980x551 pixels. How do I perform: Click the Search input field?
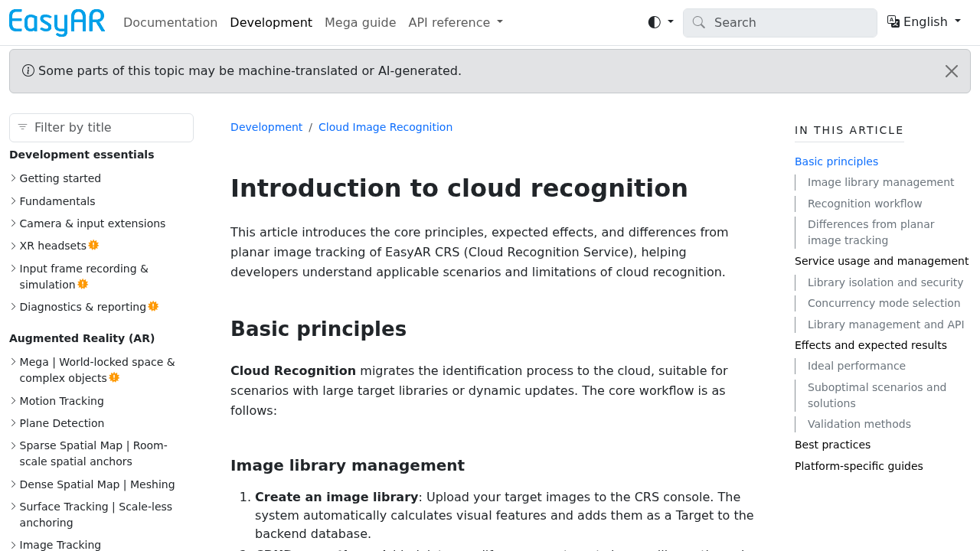click(x=780, y=22)
